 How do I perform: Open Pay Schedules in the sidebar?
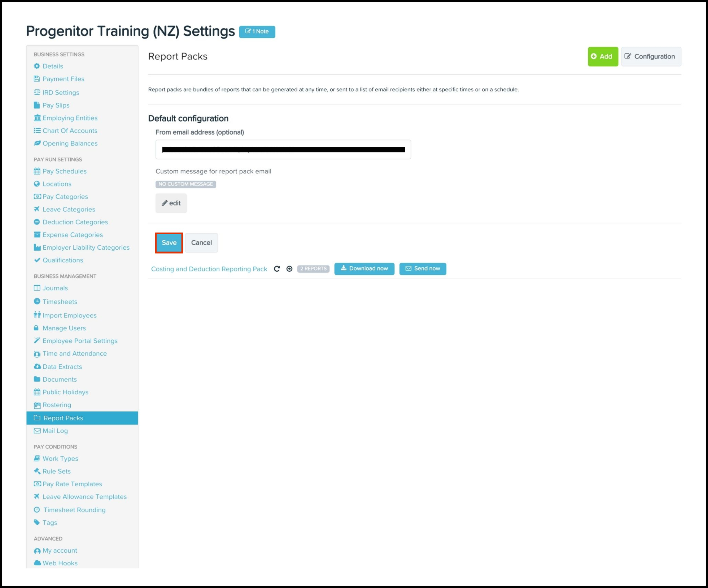(64, 171)
